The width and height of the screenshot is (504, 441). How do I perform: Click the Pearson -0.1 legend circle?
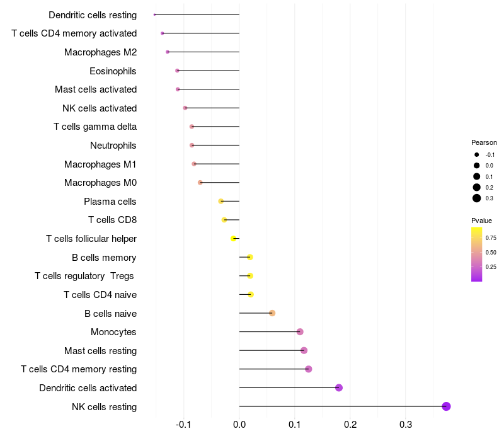pyautogui.click(x=476, y=154)
